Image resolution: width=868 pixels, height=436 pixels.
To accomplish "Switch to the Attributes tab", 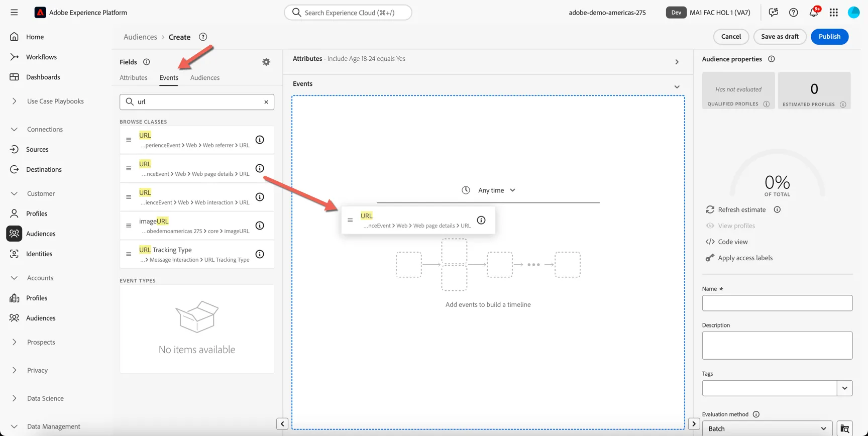I will coord(134,77).
